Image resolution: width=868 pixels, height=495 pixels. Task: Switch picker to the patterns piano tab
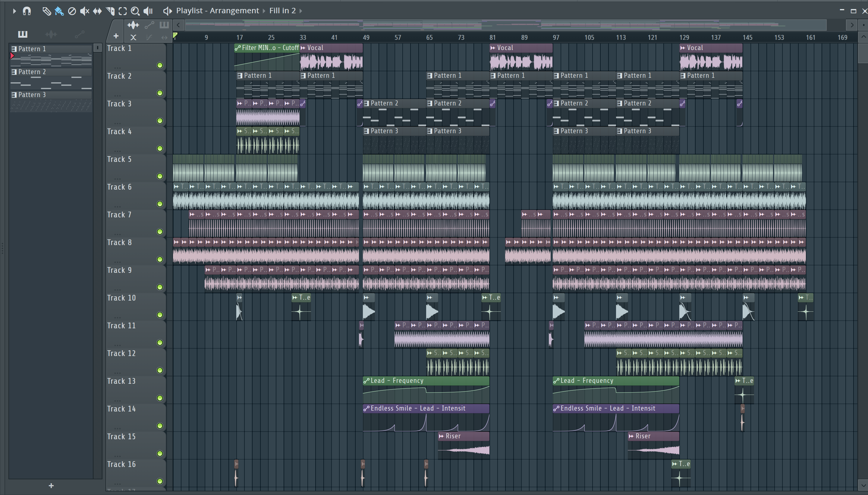coord(23,34)
